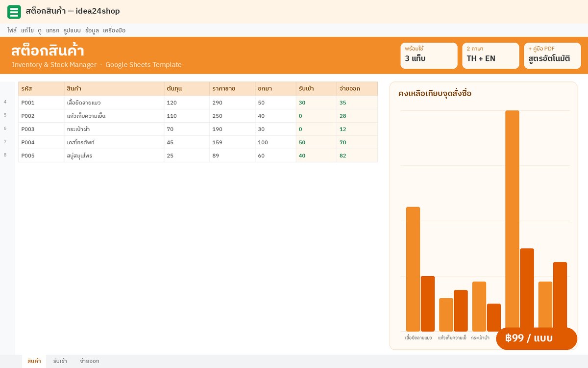
Task: Select row number 8 header
Action: coord(5,155)
